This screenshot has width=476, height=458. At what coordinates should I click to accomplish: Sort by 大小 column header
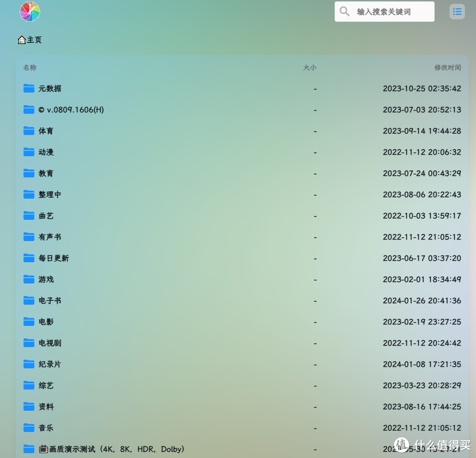pyautogui.click(x=309, y=67)
